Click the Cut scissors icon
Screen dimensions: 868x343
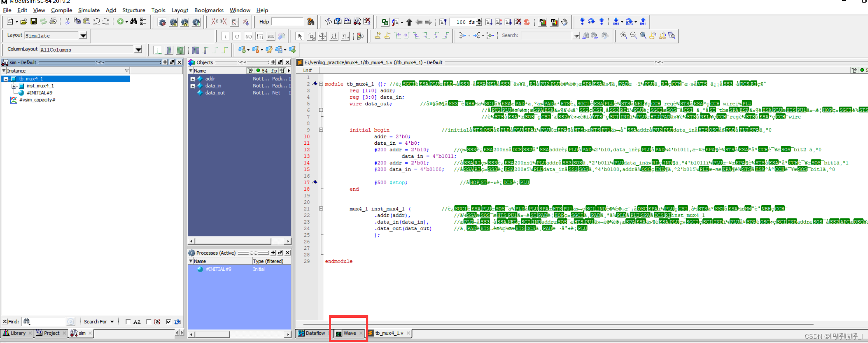click(x=67, y=22)
